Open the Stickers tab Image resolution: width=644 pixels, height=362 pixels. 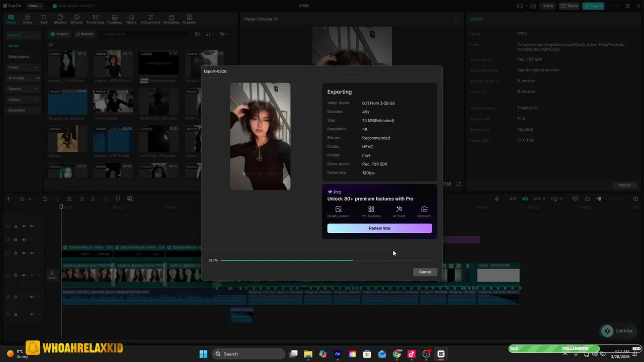click(x=60, y=19)
